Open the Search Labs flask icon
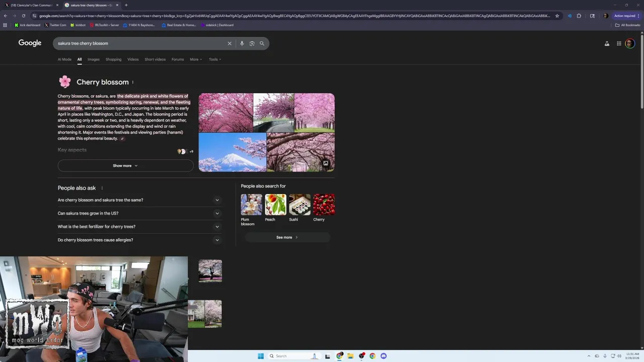Viewport: 644px width, 362px height. point(607,44)
